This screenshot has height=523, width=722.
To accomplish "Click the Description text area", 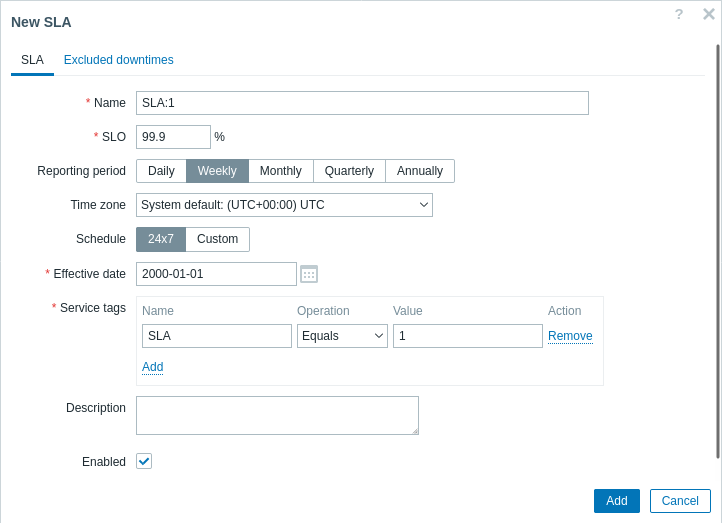I will pos(278,416).
